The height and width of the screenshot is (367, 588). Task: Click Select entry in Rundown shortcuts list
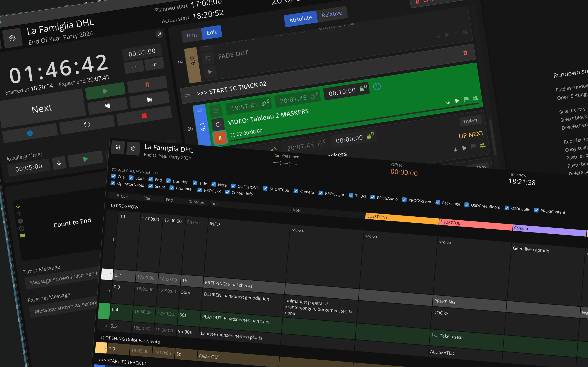[x=572, y=110]
